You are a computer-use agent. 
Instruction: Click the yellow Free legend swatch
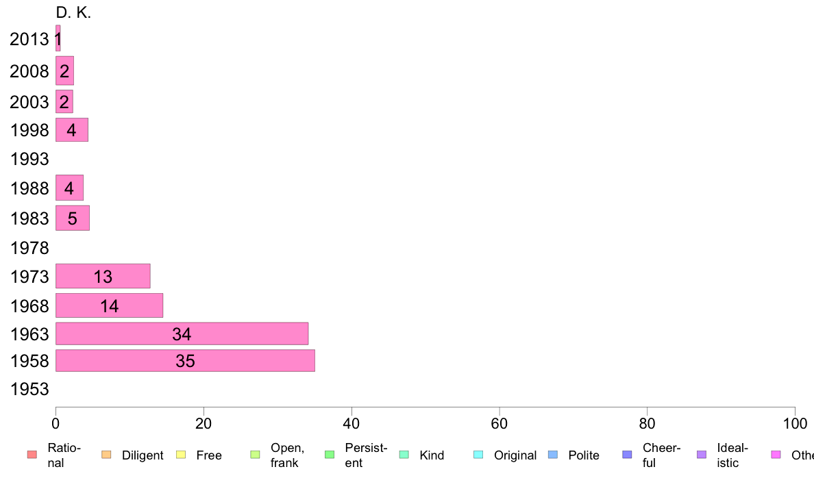tap(181, 455)
